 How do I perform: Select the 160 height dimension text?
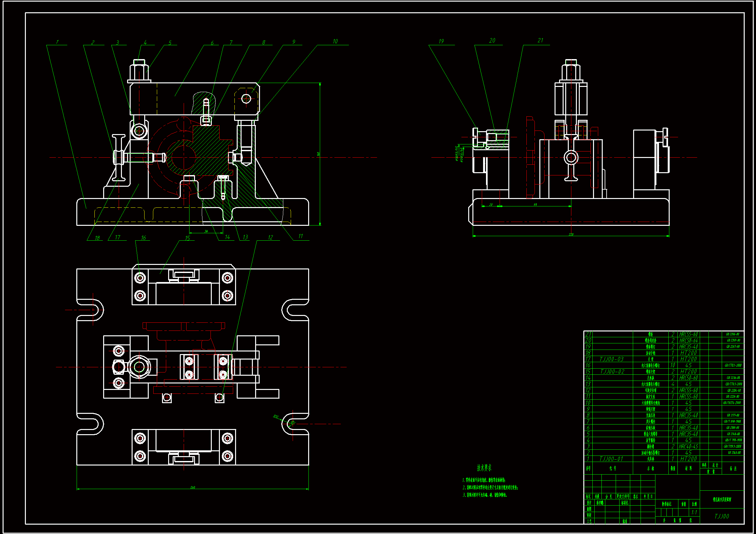tap(318, 154)
